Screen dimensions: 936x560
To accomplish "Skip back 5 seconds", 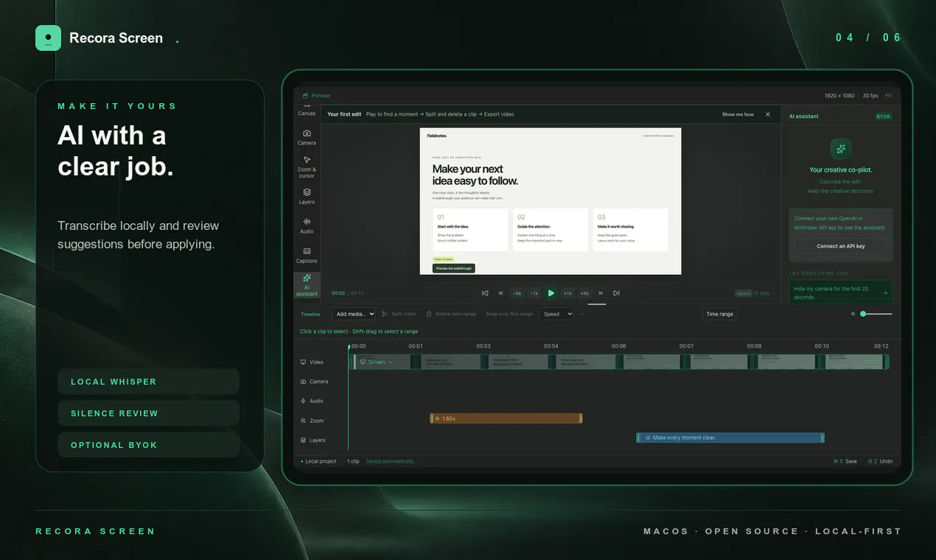I will pos(517,293).
